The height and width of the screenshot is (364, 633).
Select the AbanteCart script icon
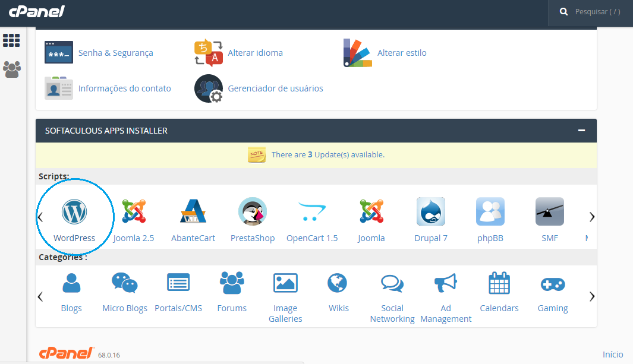[193, 211]
